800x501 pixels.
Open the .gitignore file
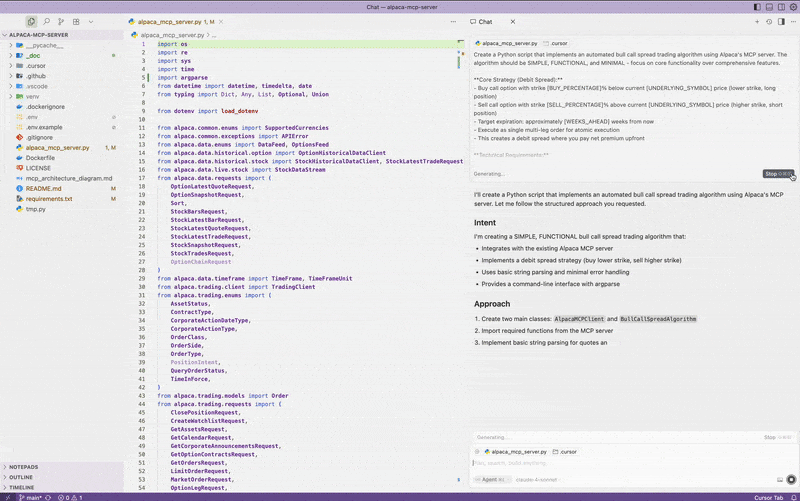tap(61, 137)
